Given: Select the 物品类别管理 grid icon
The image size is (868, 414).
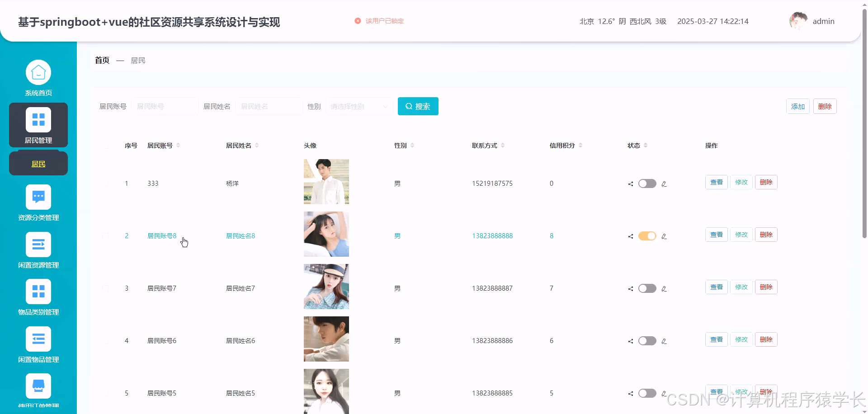Looking at the screenshot, I should coord(38,291).
